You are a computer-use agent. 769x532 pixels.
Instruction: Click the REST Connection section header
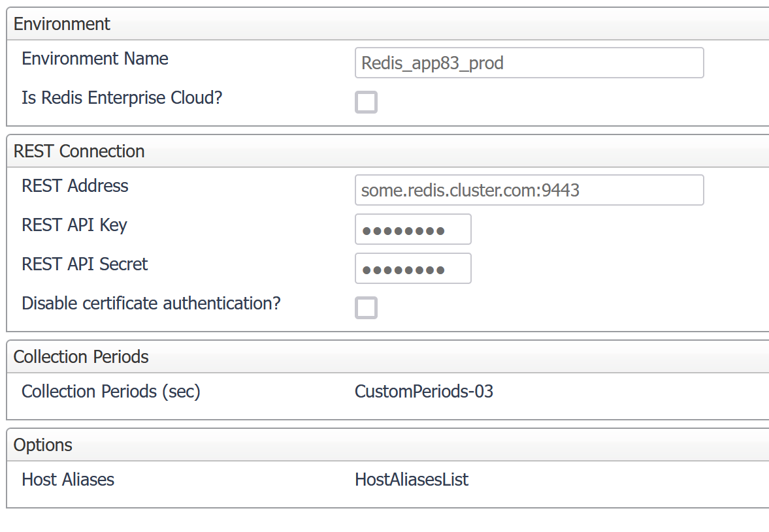pyautogui.click(x=387, y=151)
